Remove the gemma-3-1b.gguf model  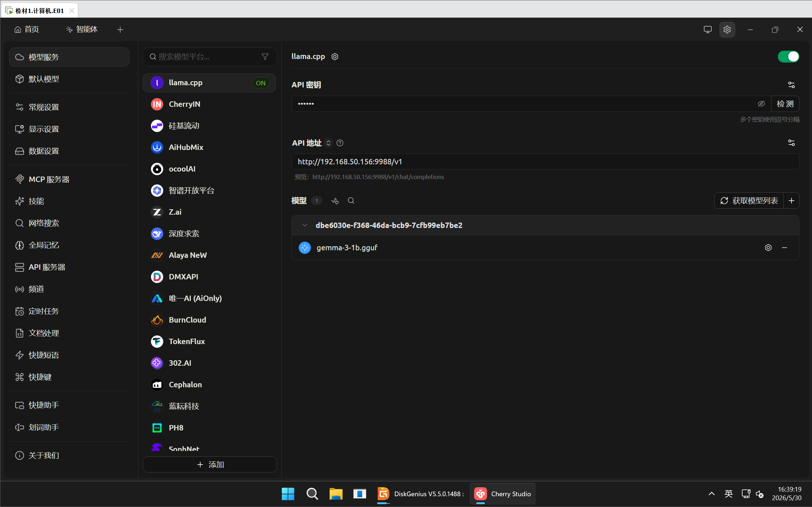click(x=784, y=248)
